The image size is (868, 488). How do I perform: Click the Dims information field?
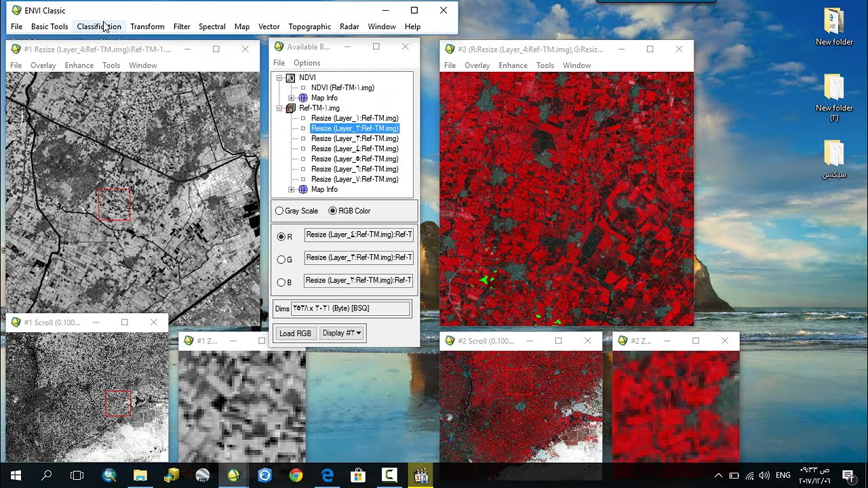[351, 308]
